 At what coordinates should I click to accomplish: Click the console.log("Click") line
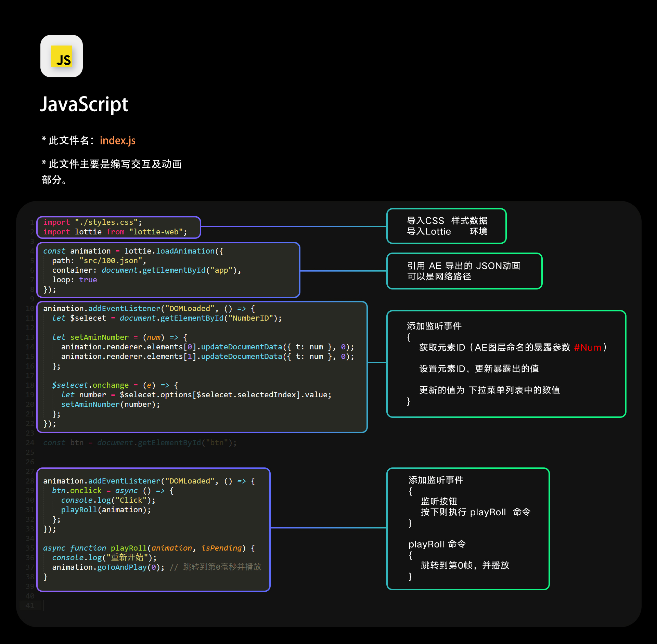click(x=108, y=500)
